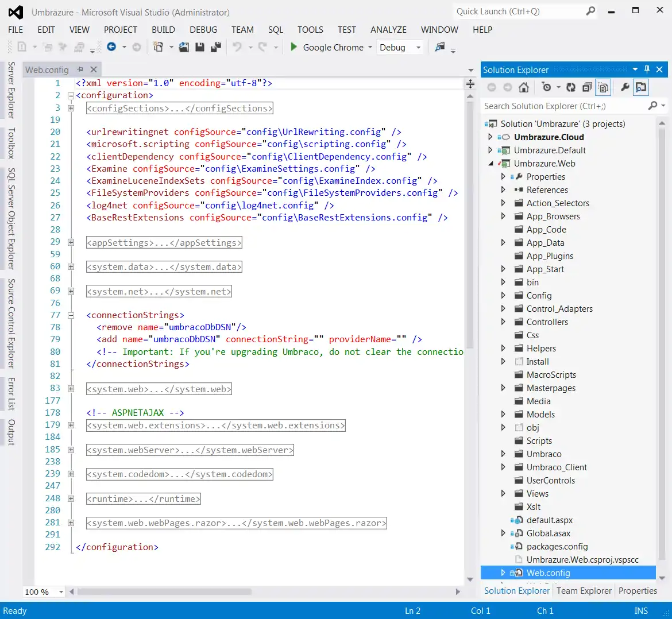Open the BUILD menu
Viewport: 672px width, 619px height.
163,29
